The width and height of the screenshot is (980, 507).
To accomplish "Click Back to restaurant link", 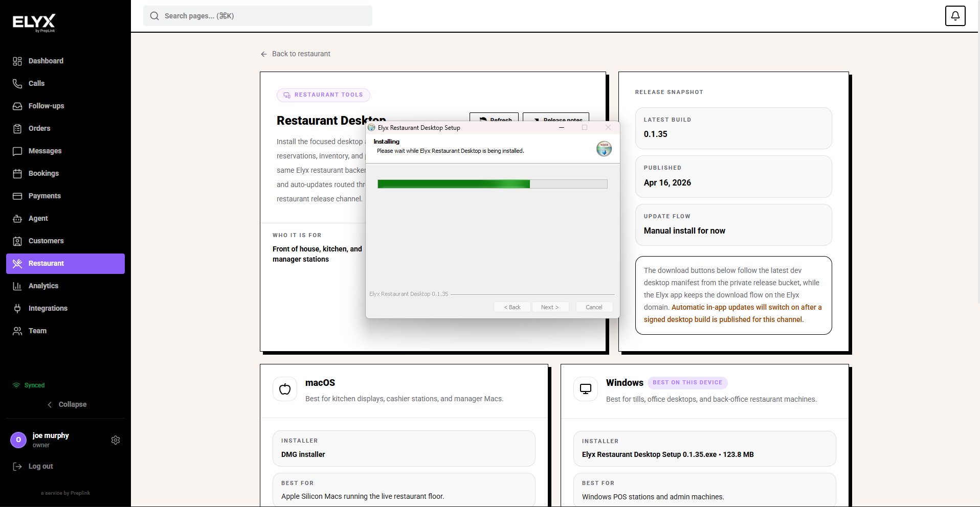I will pyautogui.click(x=296, y=54).
